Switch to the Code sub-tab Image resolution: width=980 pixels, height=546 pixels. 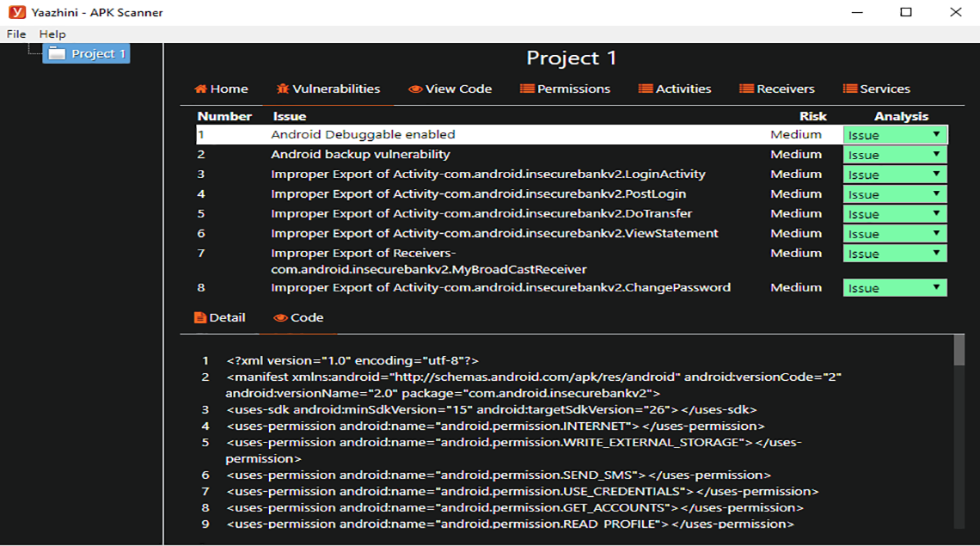coord(298,318)
